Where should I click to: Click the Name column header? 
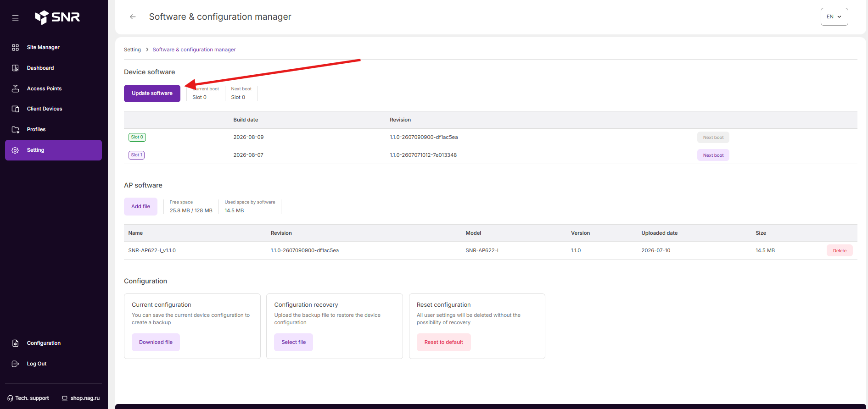coord(135,233)
